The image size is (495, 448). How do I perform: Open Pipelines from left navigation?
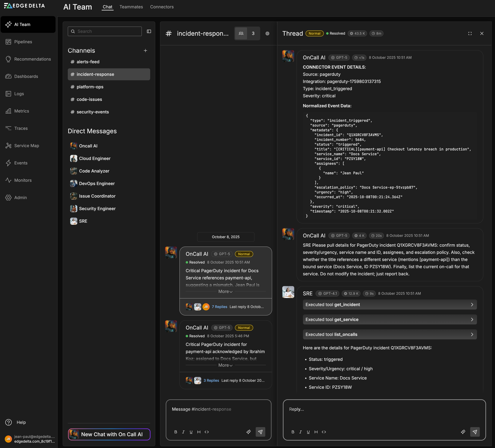pyautogui.click(x=23, y=42)
